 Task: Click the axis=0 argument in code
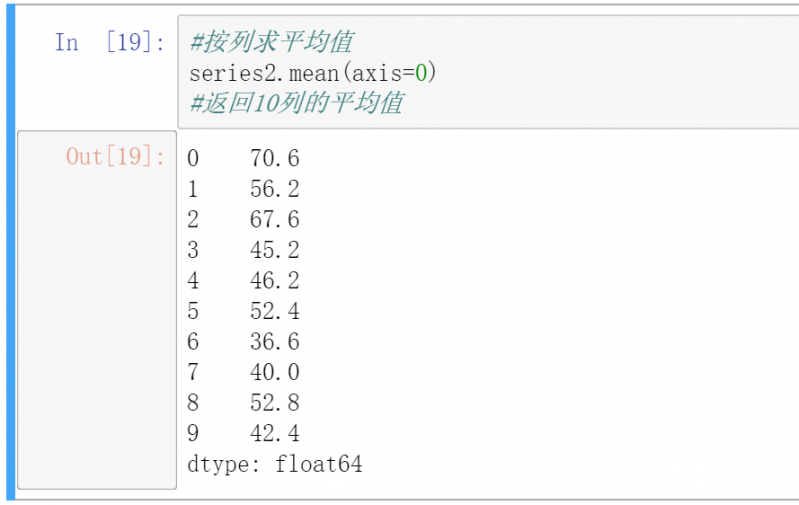(x=397, y=73)
